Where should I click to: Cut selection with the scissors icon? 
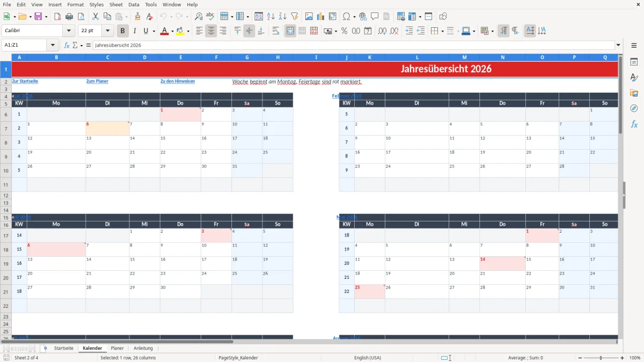tap(96, 17)
